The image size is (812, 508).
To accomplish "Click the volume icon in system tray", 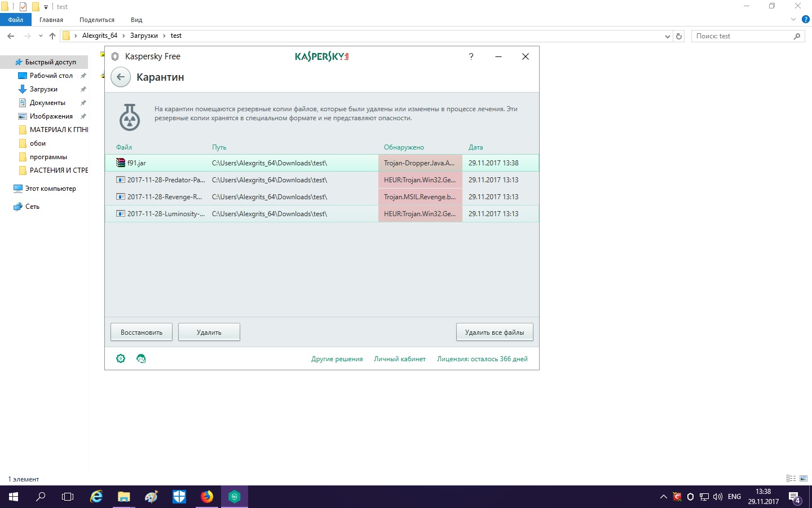I will 718,497.
